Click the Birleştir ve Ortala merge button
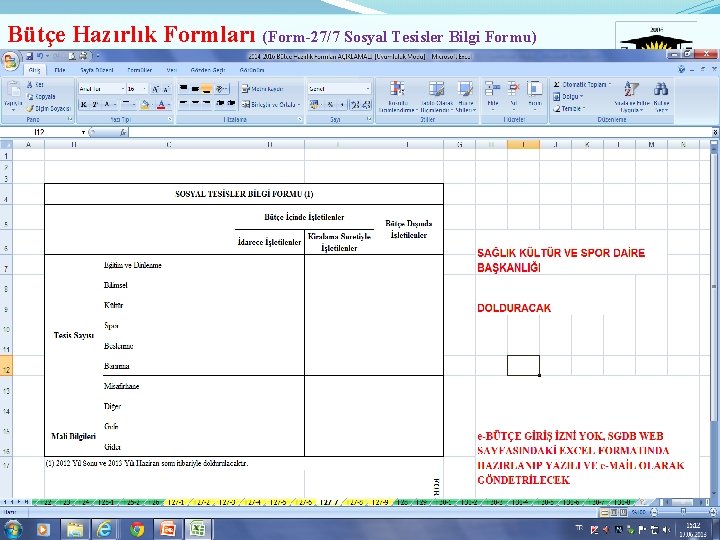Image resolution: width=720 pixels, height=540 pixels. [271, 105]
